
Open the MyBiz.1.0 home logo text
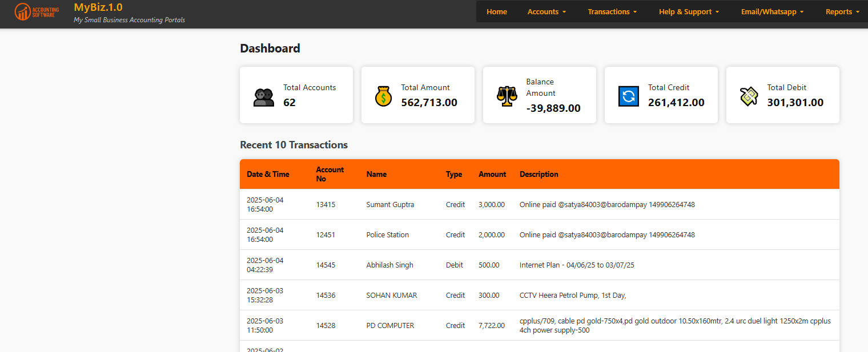click(x=98, y=7)
